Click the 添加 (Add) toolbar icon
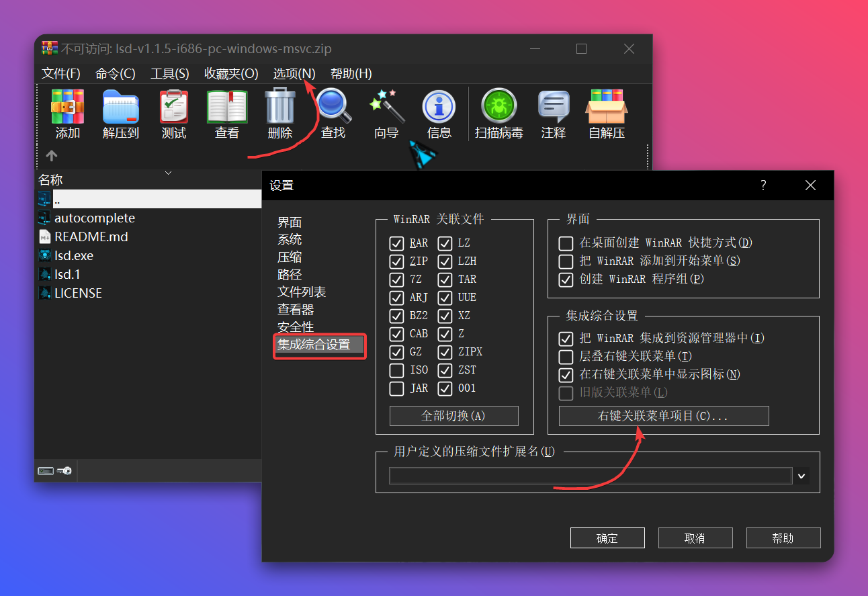 click(67, 106)
